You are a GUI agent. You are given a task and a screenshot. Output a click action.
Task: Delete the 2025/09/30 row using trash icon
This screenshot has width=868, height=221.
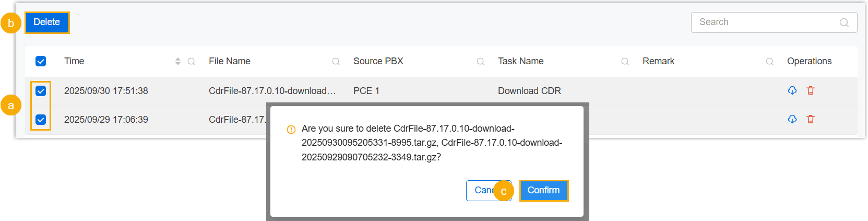811,90
